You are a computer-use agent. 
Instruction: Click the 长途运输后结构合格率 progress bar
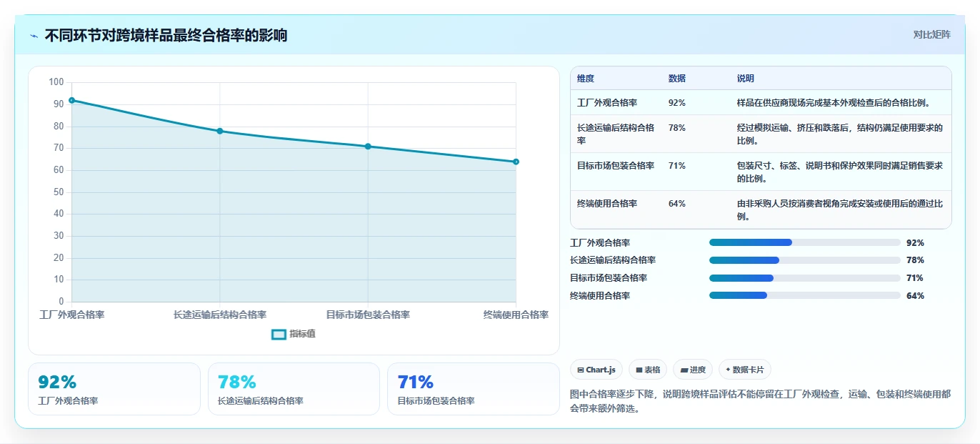[805, 260]
